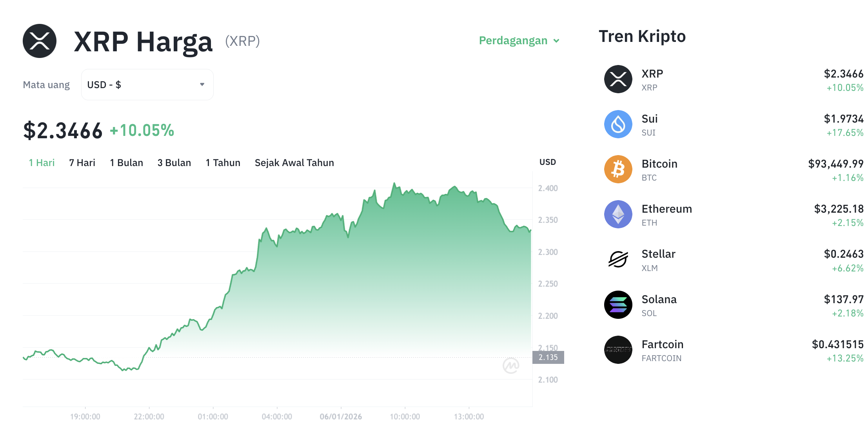Viewport: 868px width, 423px height.
Task: Click the Stellar icon in the sidebar
Action: (x=618, y=259)
